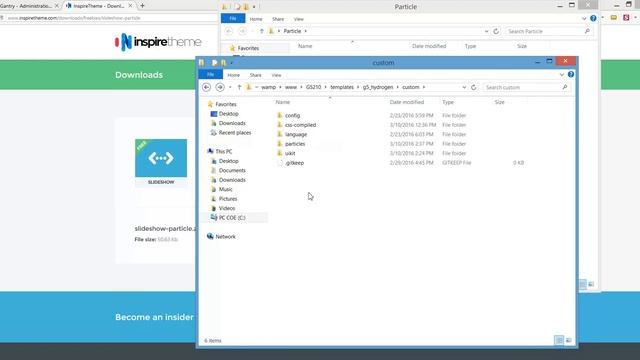Expand ribbon in Particle window
The height and width of the screenshot is (360, 640).
click(584, 19)
